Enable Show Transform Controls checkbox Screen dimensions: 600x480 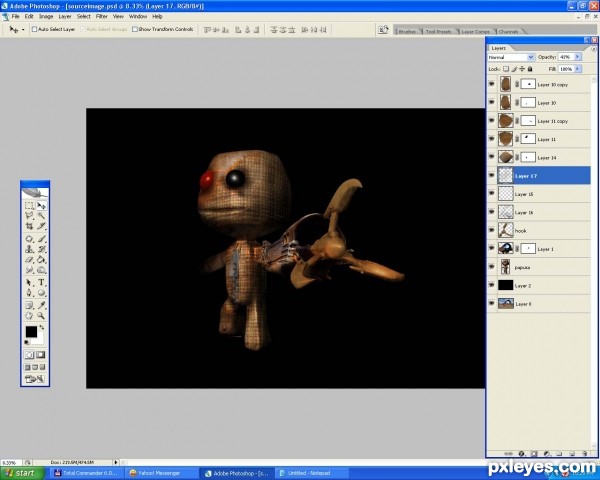[135, 29]
